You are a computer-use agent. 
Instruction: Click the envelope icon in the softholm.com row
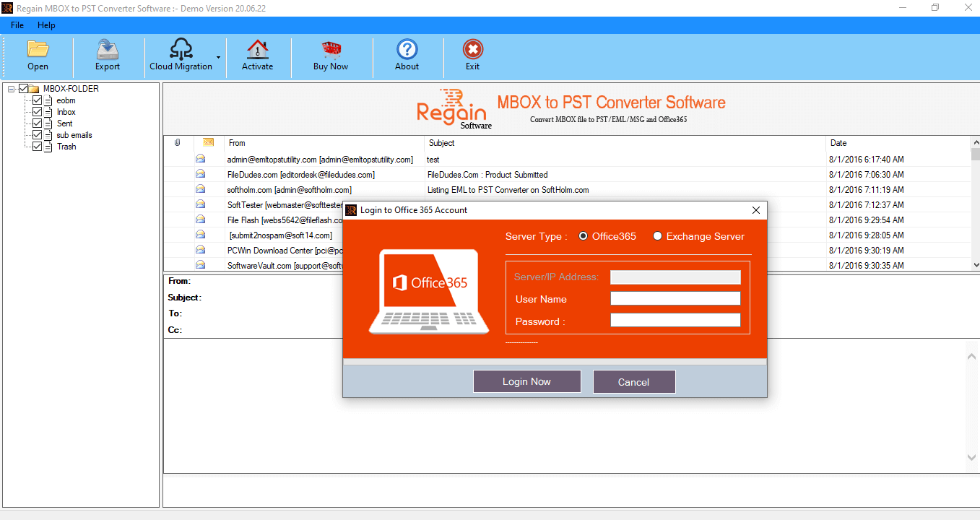[200, 189]
